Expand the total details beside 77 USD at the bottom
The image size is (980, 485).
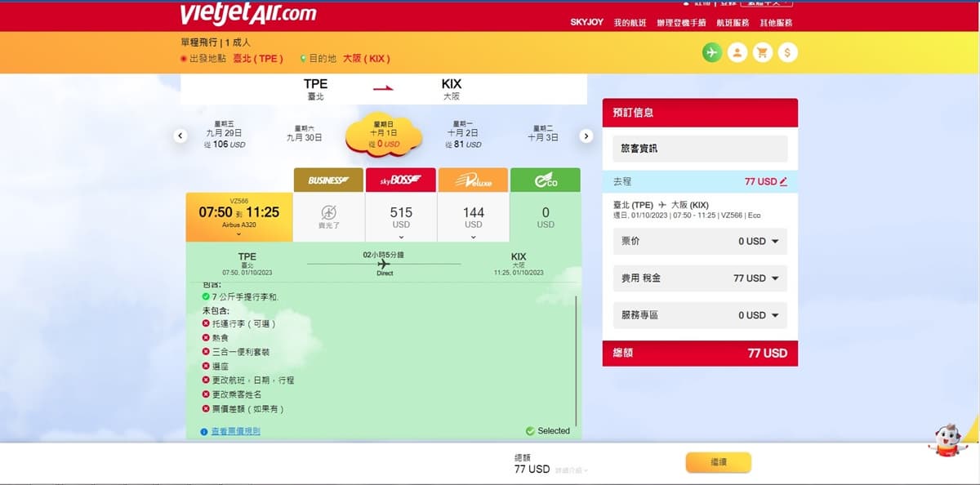pos(572,470)
